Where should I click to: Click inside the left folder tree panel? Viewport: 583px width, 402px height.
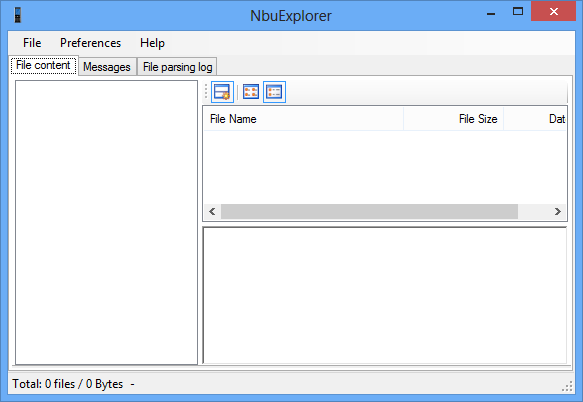coord(106,222)
